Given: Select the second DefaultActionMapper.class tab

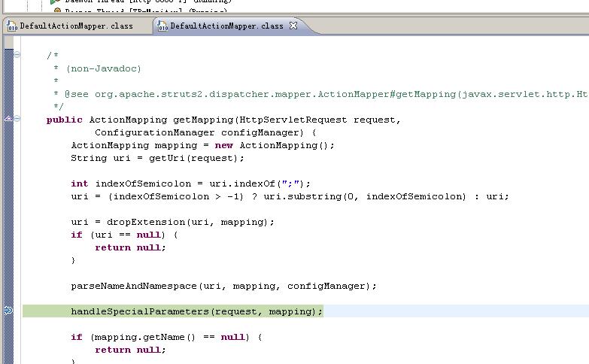Looking at the screenshot, I should (x=226, y=26).
